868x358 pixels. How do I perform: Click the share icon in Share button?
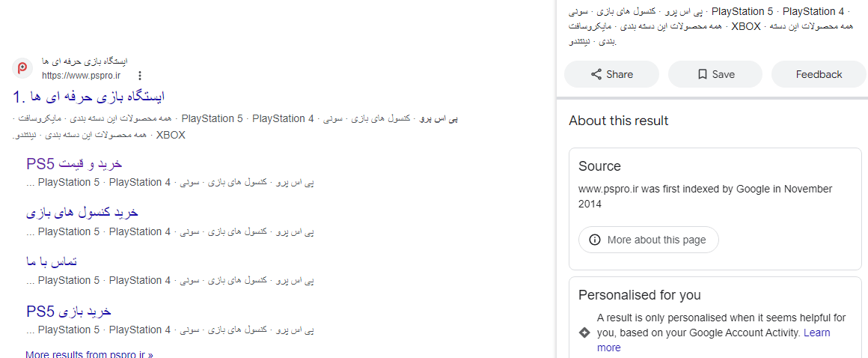click(x=596, y=74)
